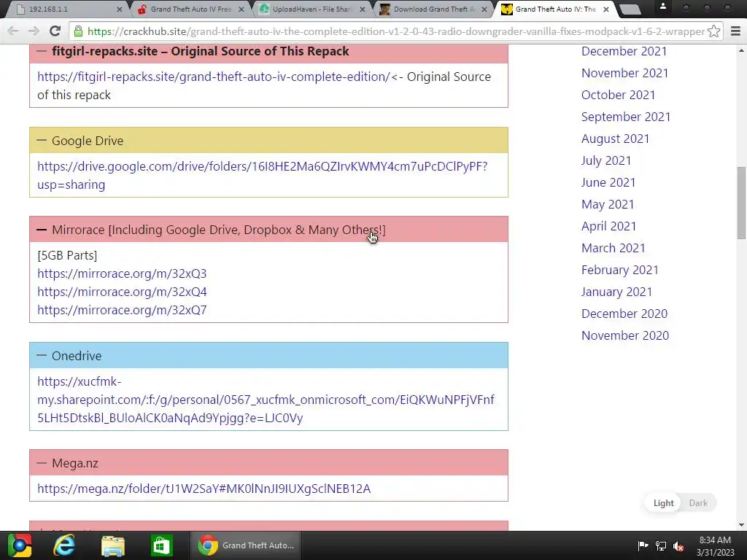Screen dimensions: 747x560
Task: Go back using the browser back arrow
Action: pos(13,31)
